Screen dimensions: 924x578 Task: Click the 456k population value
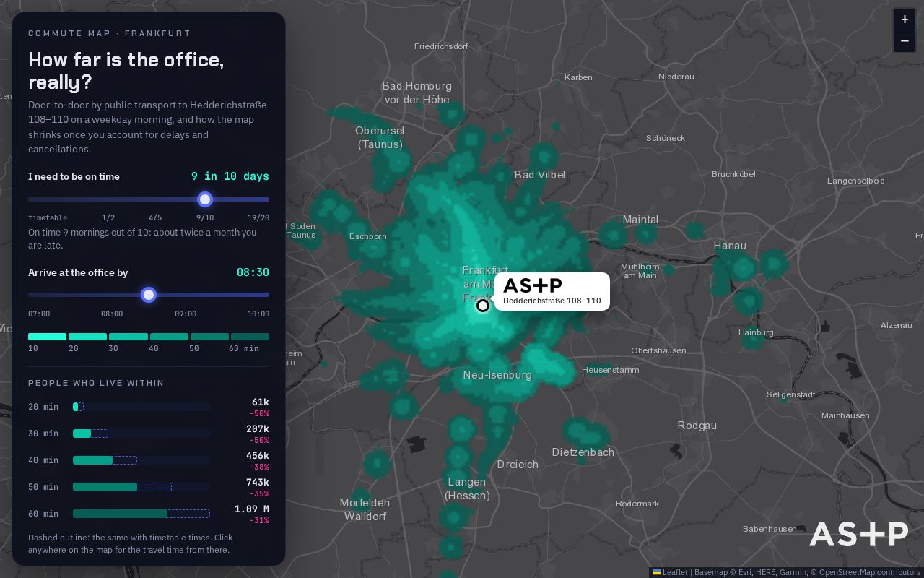257,456
